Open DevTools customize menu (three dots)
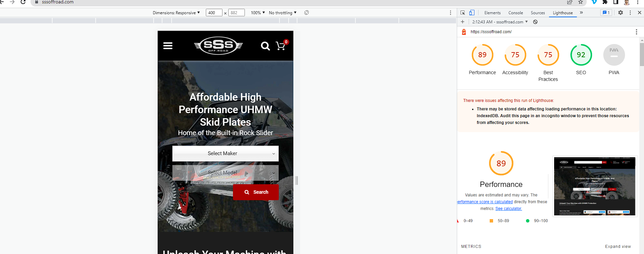This screenshot has height=254, width=644. point(630,13)
